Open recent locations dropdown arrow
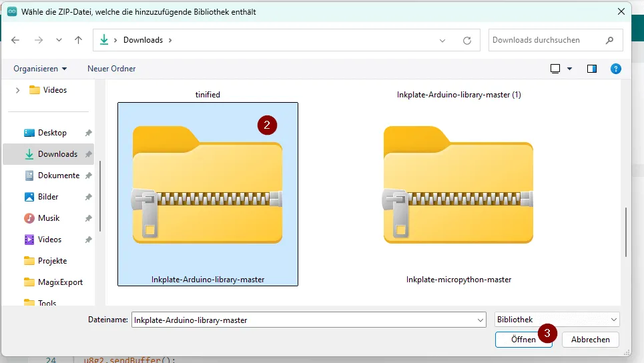The height and width of the screenshot is (363, 644). click(x=59, y=40)
